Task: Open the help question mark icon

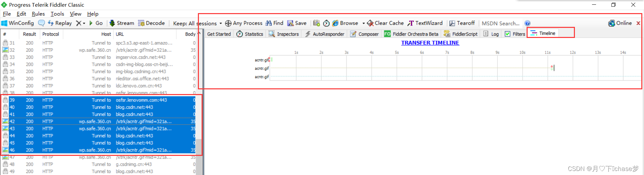Action: point(528,23)
